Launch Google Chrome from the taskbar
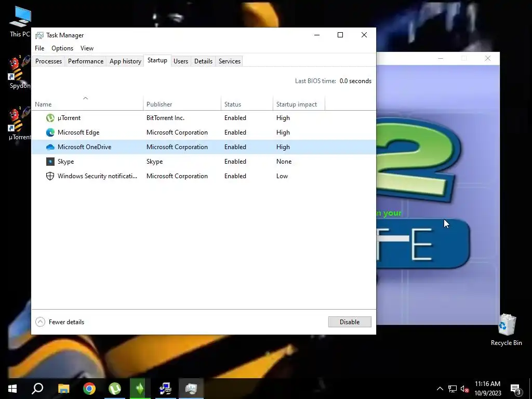 [x=89, y=389]
